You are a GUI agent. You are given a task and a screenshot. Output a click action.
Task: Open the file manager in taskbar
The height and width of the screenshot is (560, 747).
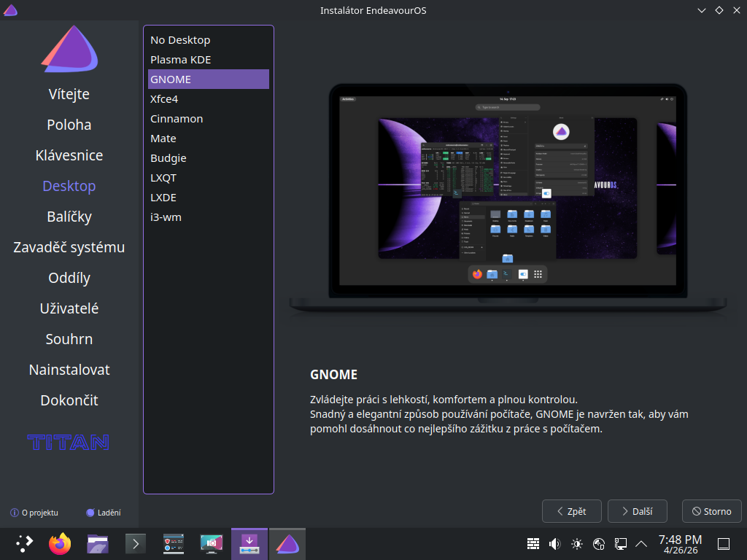[x=98, y=543]
